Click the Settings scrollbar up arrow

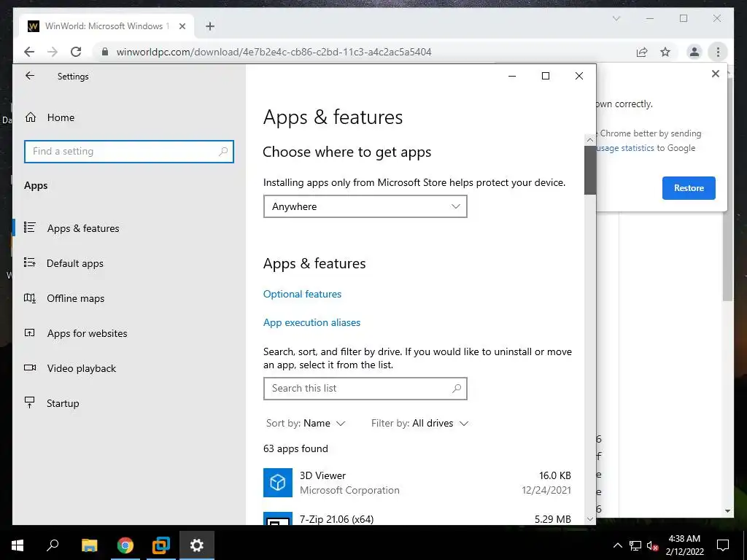(x=589, y=140)
